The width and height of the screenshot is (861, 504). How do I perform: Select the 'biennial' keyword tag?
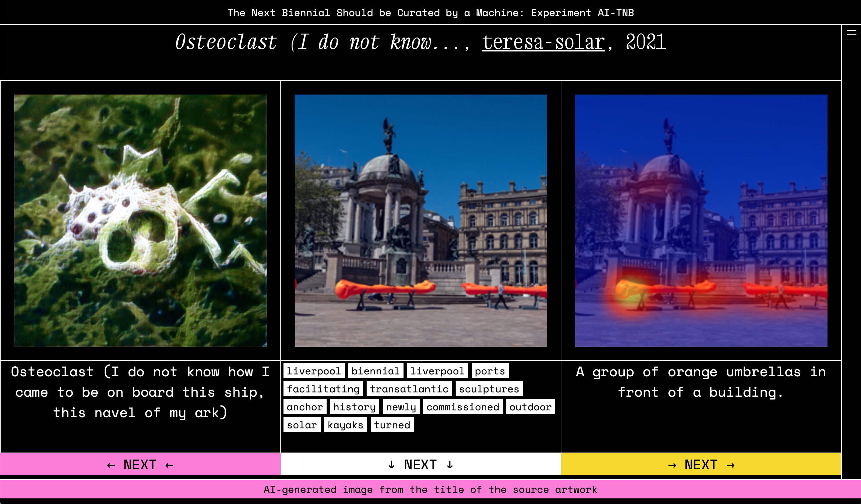[x=376, y=371]
